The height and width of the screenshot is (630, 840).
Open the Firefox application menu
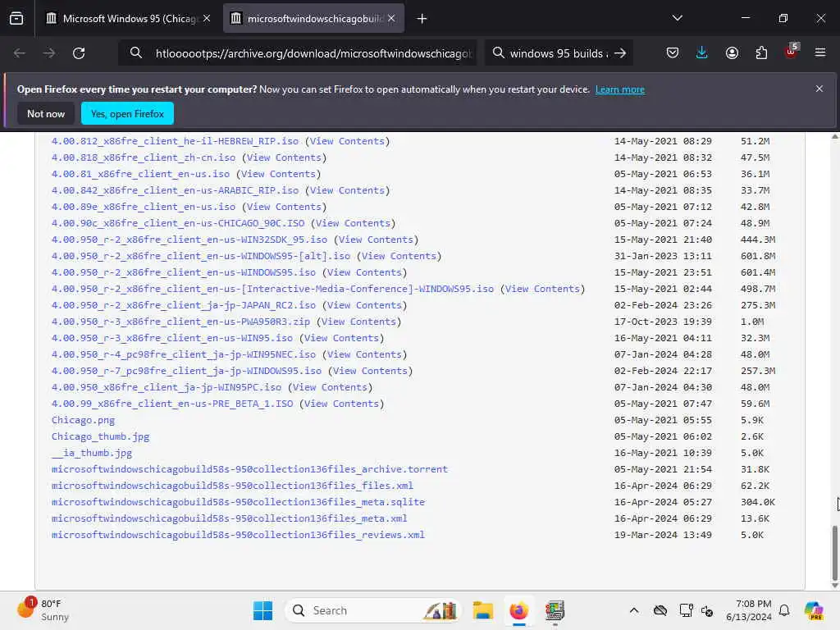coord(820,52)
